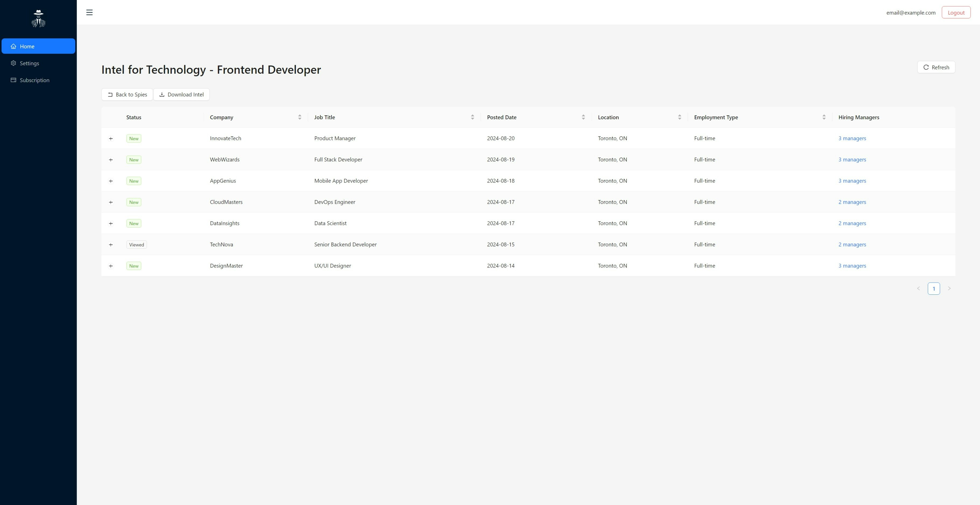Open Home in the sidebar
Viewport: 980px width, 505px height.
pos(38,46)
